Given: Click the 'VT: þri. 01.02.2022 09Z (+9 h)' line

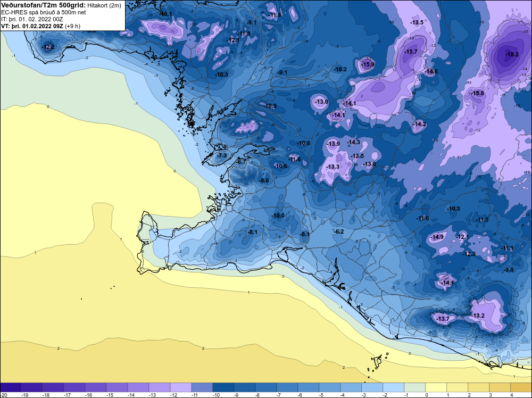Looking at the screenshot, I should (41, 26).
